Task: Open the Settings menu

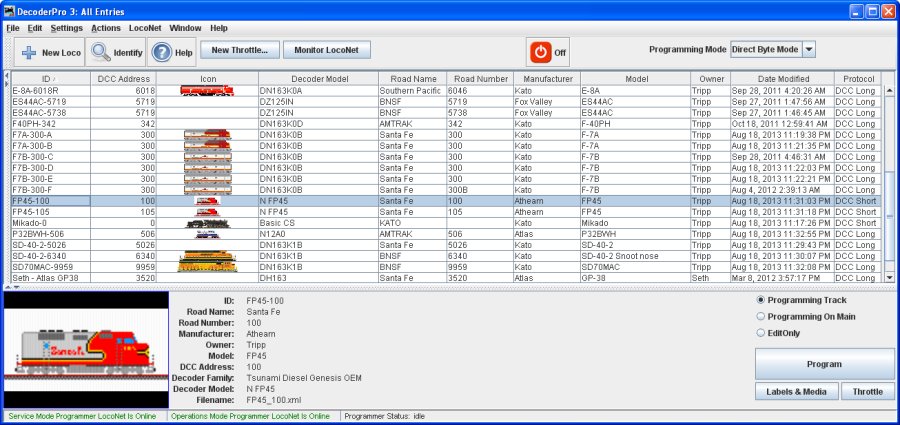Action: click(67, 28)
